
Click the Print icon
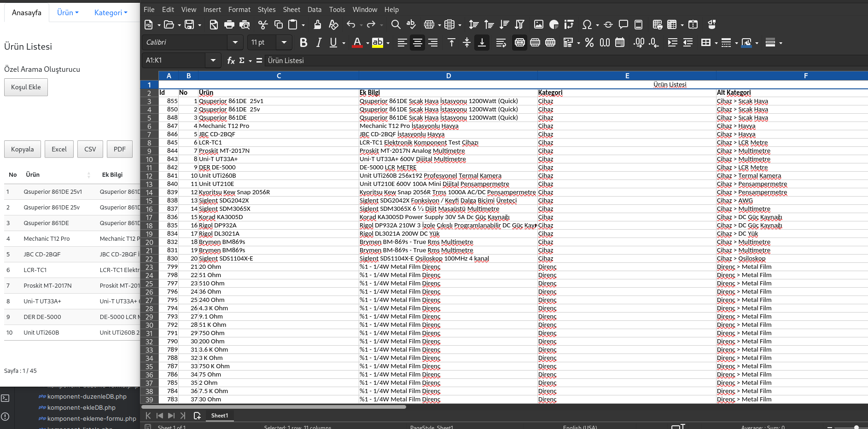coord(229,25)
